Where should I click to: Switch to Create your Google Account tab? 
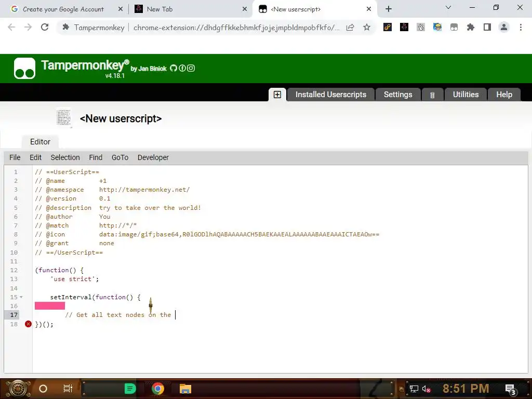pyautogui.click(x=63, y=9)
